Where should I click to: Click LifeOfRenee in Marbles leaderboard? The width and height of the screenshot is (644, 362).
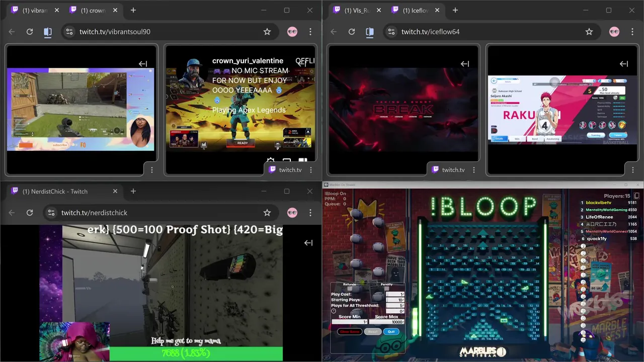pos(599,217)
